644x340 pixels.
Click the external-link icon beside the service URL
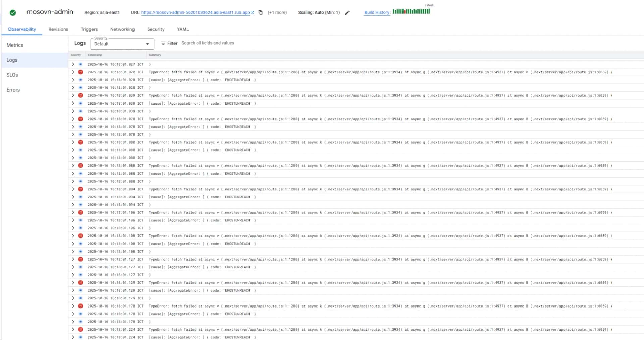(252, 12)
